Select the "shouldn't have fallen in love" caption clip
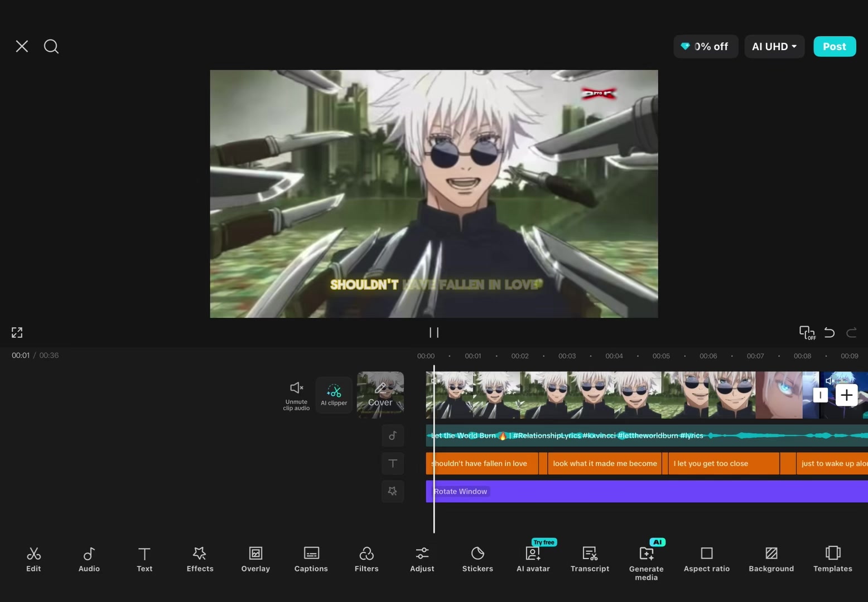Screen dimensions: 868x602 [482, 463]
